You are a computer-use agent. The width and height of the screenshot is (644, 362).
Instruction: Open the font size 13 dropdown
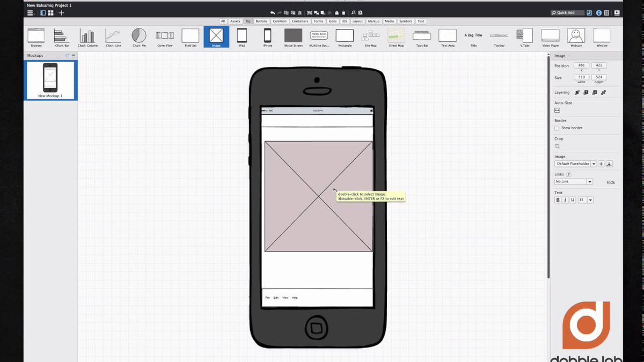pos(585,200)
